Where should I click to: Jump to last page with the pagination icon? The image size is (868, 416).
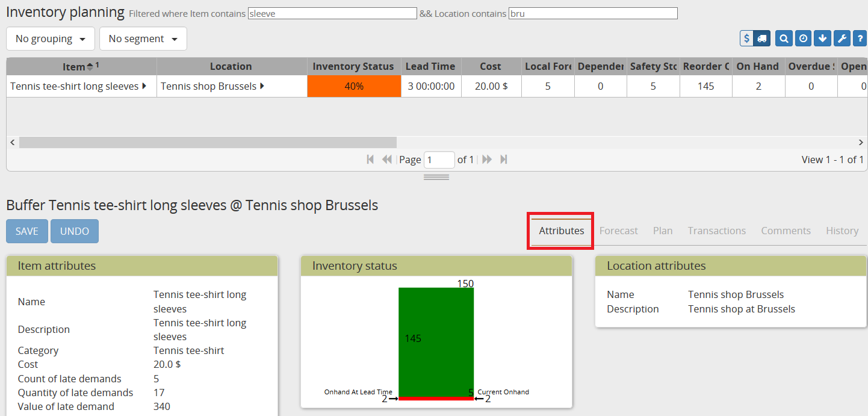503,159
